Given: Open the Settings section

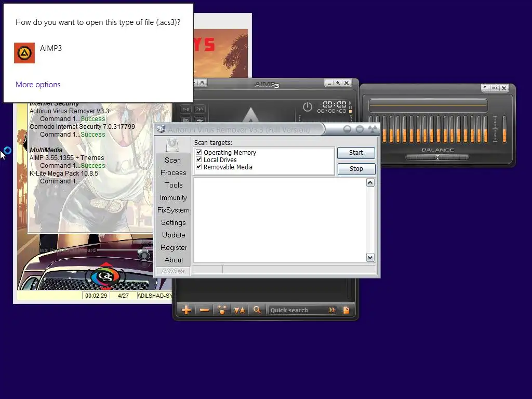Looking at the screenshot, I should click(174, 222).
